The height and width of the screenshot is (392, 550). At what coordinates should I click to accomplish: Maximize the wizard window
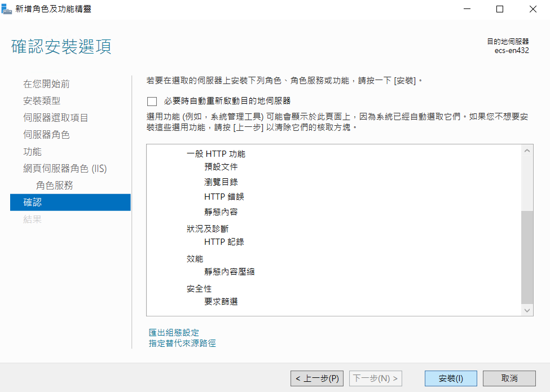click(500, 9)
